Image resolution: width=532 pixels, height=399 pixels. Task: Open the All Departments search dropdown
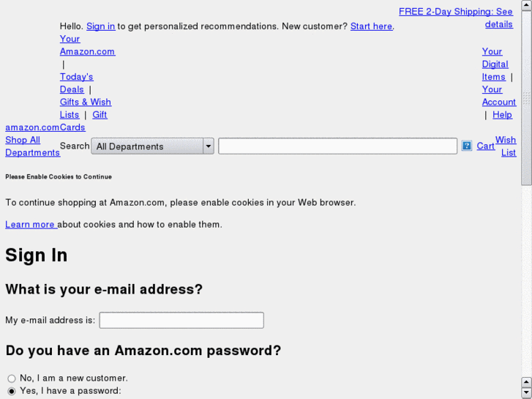154,146
